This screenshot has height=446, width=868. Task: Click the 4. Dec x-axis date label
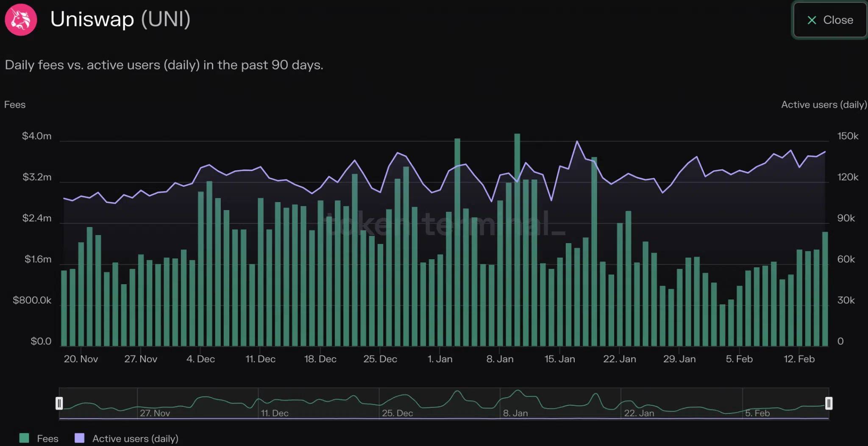click(200, 359)
